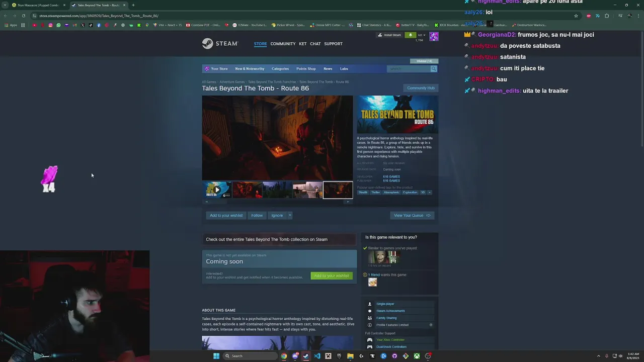Click View Your Queue button

(x=412, y=215)
